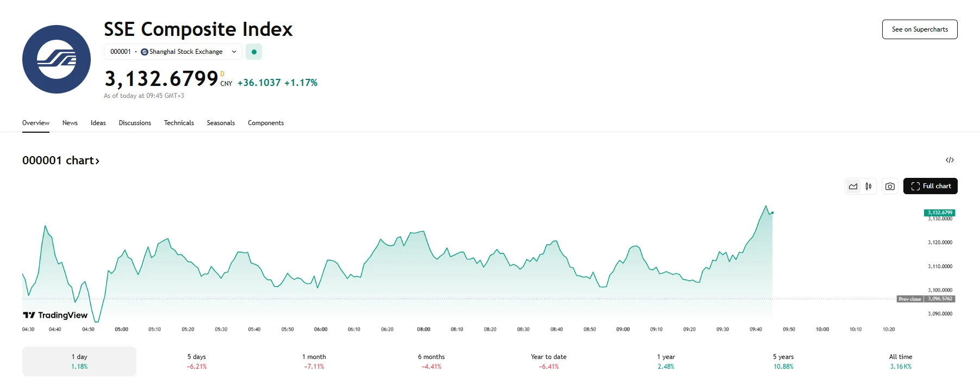Take a chart snapshot with camera icon
The width and height of the screenshot is (980, 390).
click(890, 186)
